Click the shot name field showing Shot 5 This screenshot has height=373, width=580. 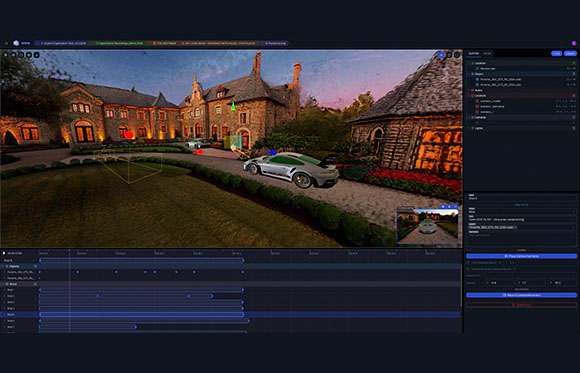(x=522, y=198)
